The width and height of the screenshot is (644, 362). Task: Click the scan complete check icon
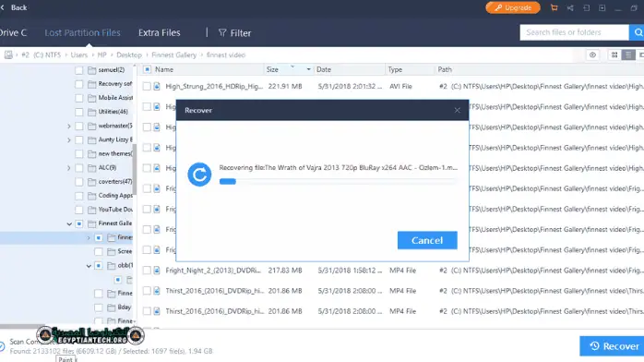coord(3,346)
